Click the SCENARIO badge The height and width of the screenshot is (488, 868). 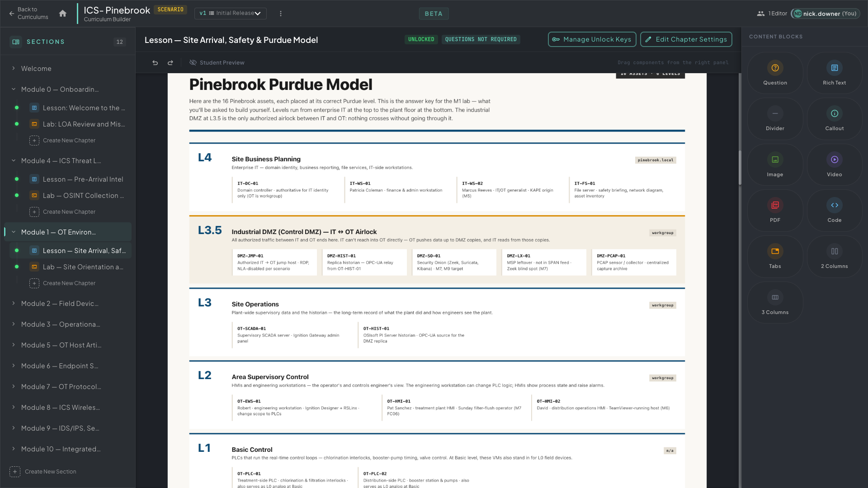[x=170, y=9]
